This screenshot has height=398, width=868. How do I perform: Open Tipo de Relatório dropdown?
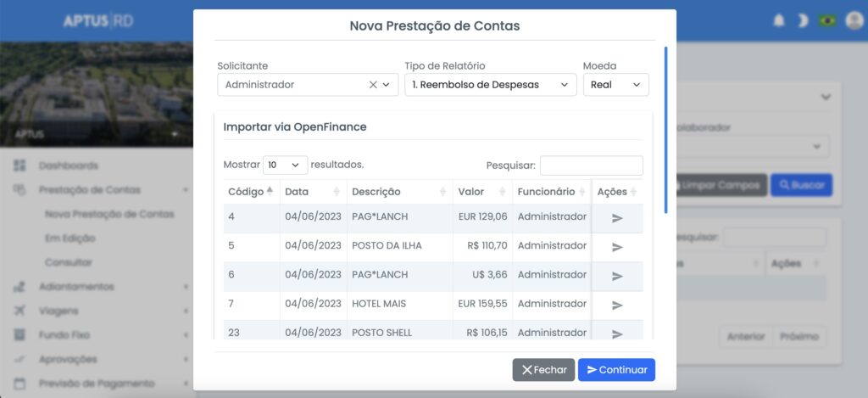point(490,85)
